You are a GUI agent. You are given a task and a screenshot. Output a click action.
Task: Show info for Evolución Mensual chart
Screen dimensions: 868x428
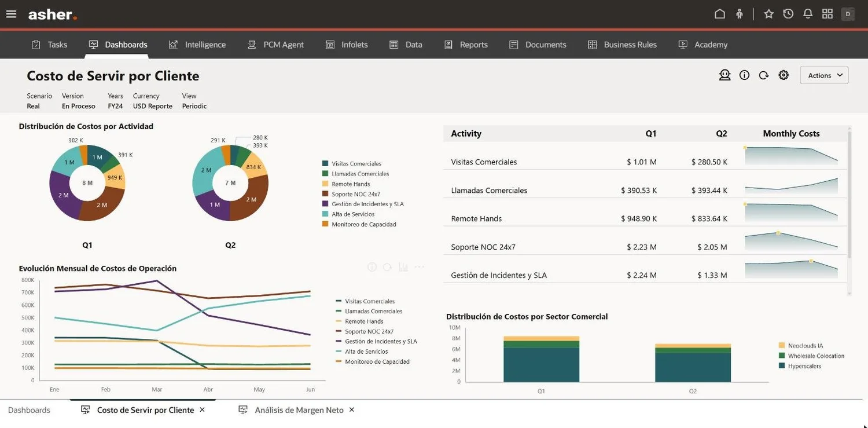[x=372, y=267]
